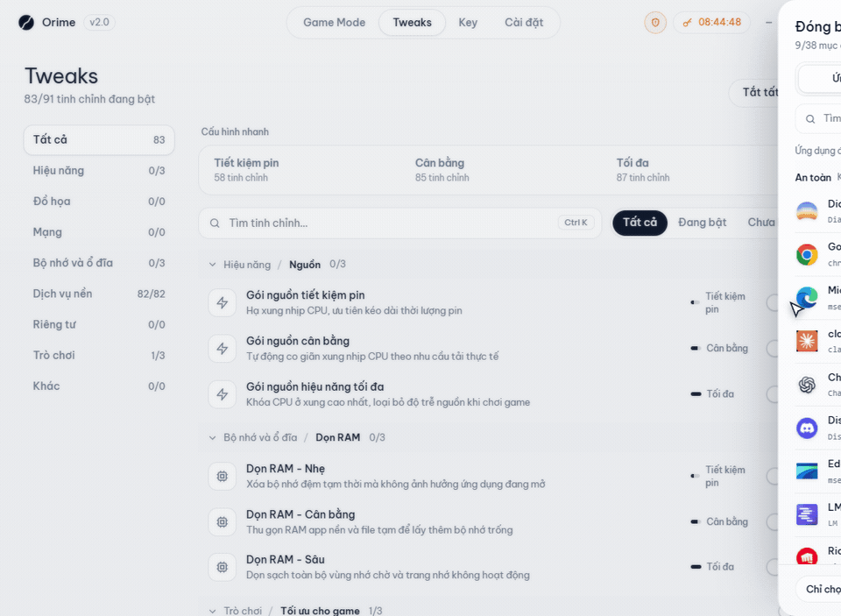Image resolution: width=841 pixels, height=616 pixels.
Task: Click chip icon of Dọn RAM - Cân bằng
Action: (222, 521)
